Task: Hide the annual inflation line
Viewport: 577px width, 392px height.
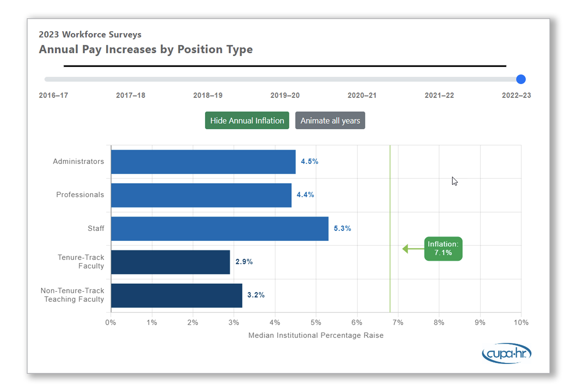Action: [x=247, y=121]
